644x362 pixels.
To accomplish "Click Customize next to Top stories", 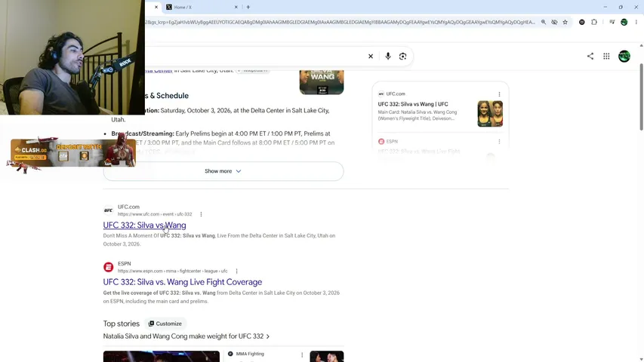I will [x=165, y=324].
